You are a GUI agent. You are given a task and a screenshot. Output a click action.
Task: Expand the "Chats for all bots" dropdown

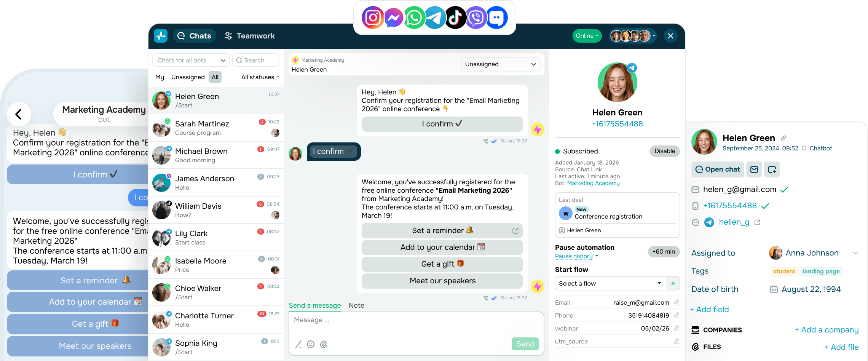(x=190, y=60)
